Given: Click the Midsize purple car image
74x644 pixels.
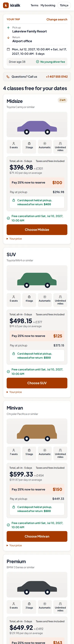Looking at the screenshot, I should tap(37, 124).
